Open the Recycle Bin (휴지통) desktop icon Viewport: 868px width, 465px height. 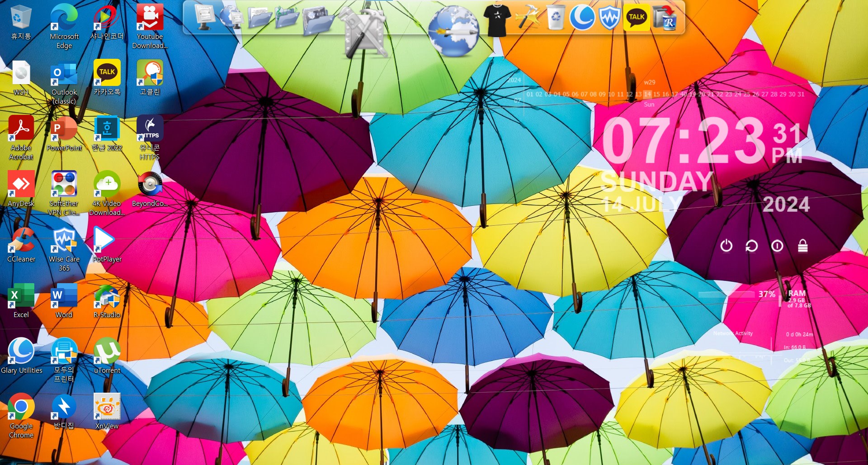point(21,22)
